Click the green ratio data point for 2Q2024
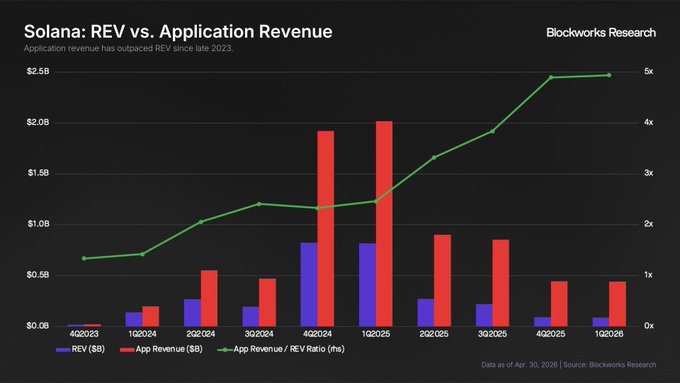Screen dimensions: 680x383 [x=201, y=222]
